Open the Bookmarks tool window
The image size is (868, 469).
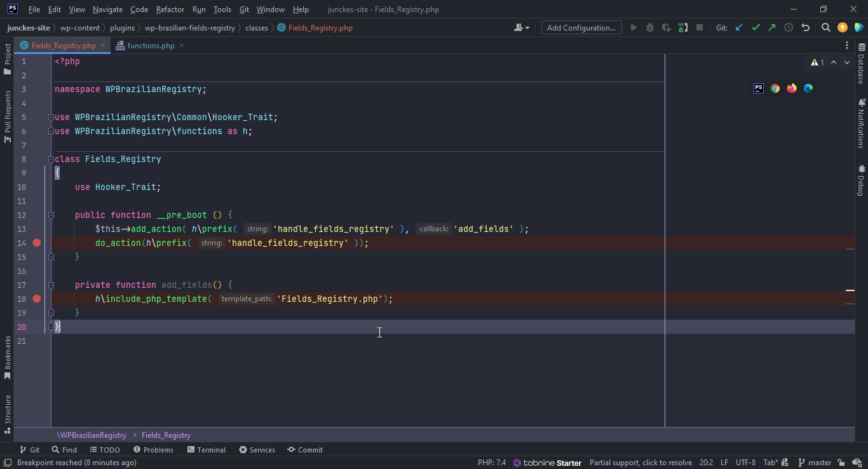pyautogui.click(x=7, y=357)
